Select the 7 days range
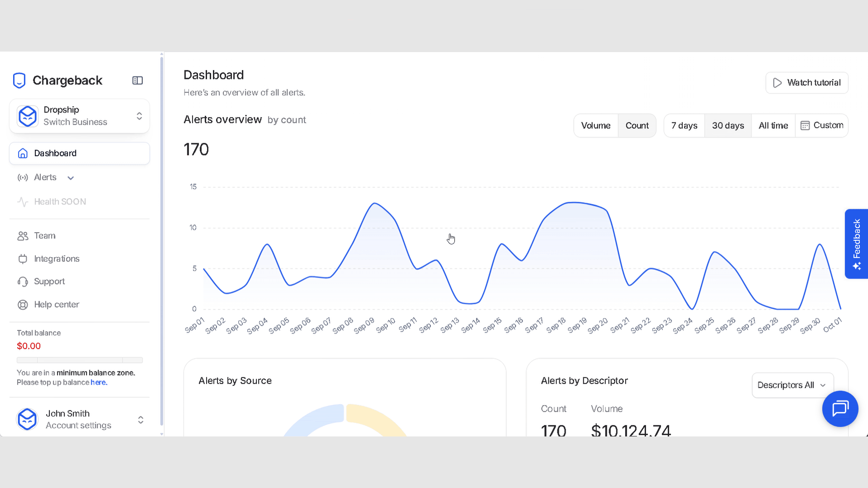 (684, 126)
